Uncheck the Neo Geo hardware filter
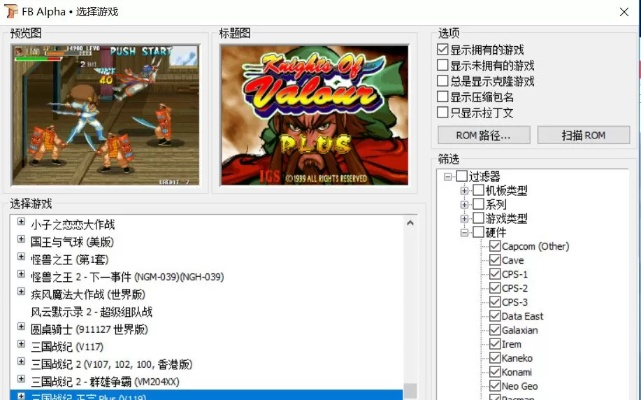 (494, 386)
